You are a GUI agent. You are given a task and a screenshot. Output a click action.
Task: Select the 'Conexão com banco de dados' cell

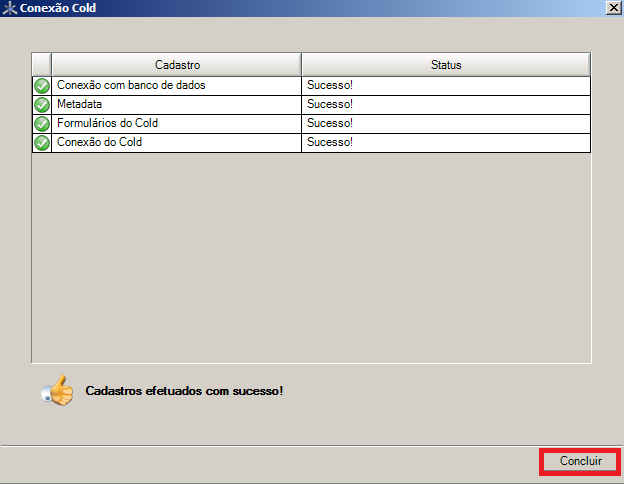[177, 86]
